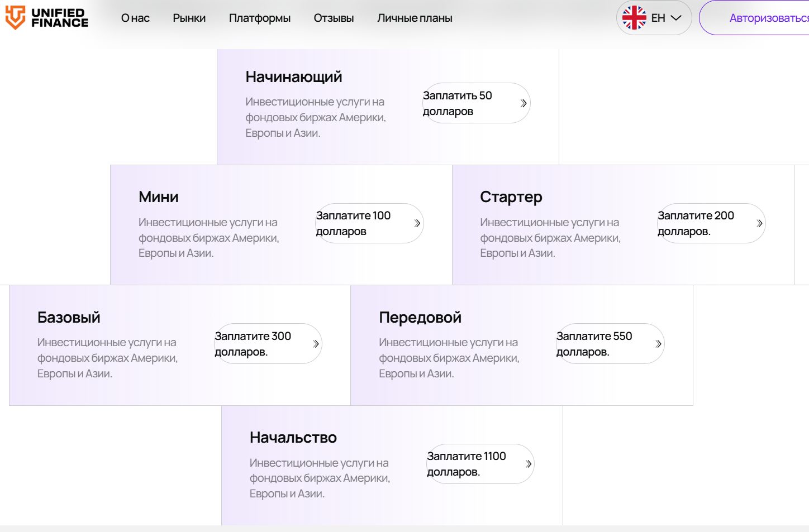This screenshot has width=809, height=532.
Task: Open the 'Отзывы' section
Action: tap(333, 17)
